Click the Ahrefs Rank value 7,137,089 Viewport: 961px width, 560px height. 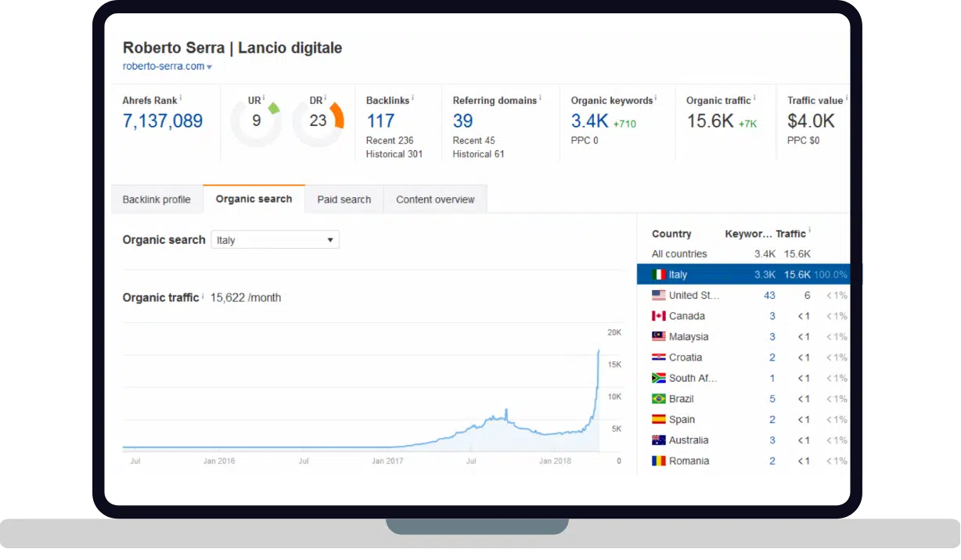point(163,121)
